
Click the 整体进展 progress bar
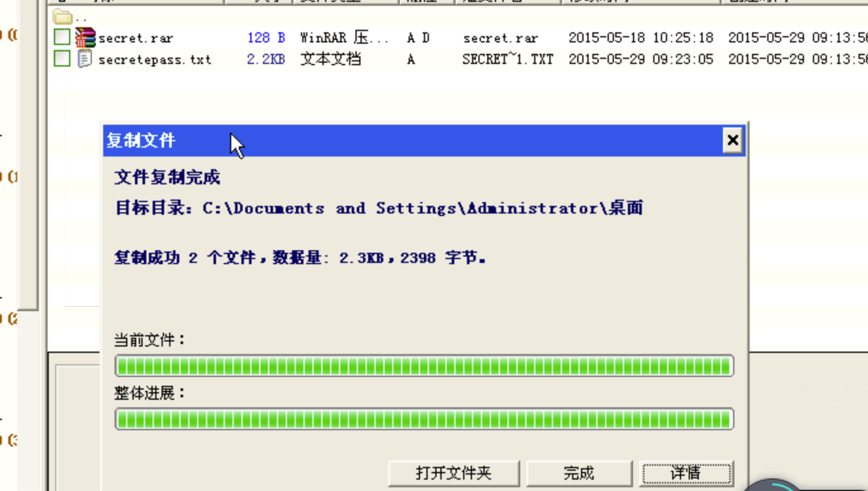click(x=423, y=419)
